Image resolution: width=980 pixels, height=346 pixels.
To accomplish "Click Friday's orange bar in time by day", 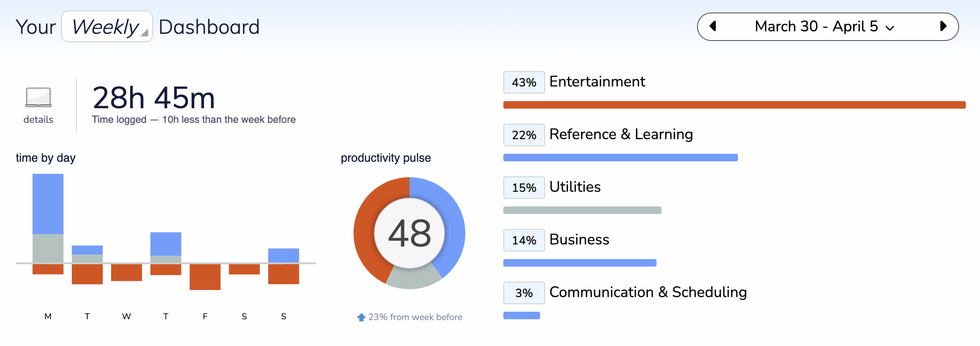I will coord(205,277).
